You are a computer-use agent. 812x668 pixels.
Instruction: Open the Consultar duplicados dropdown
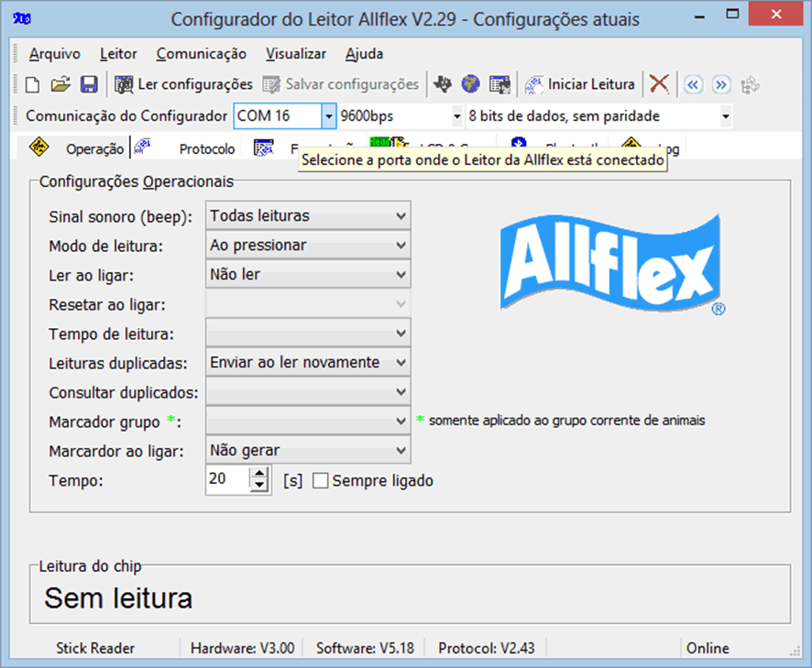[308, 392]
